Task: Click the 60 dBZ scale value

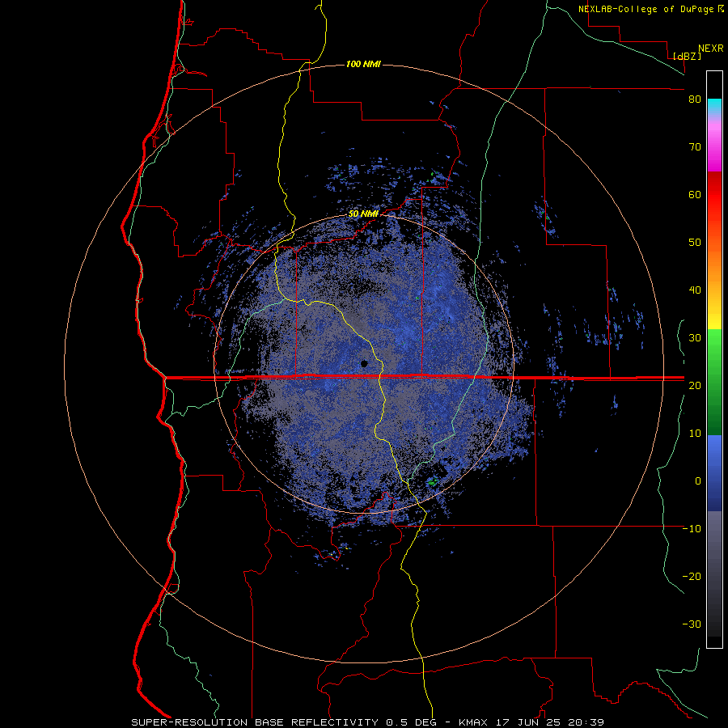Action: (x=695, y=194)
